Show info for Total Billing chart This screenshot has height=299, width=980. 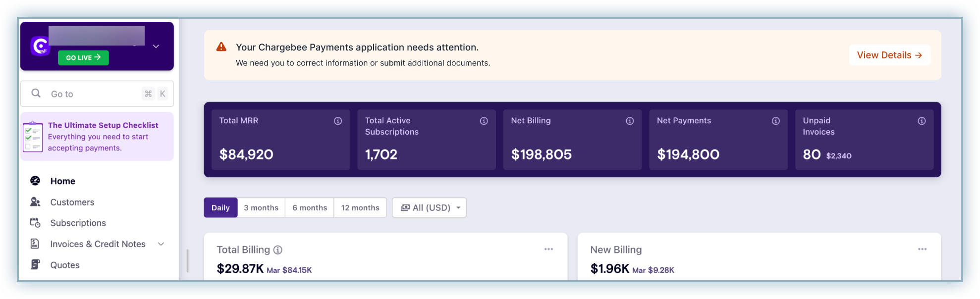278,250
